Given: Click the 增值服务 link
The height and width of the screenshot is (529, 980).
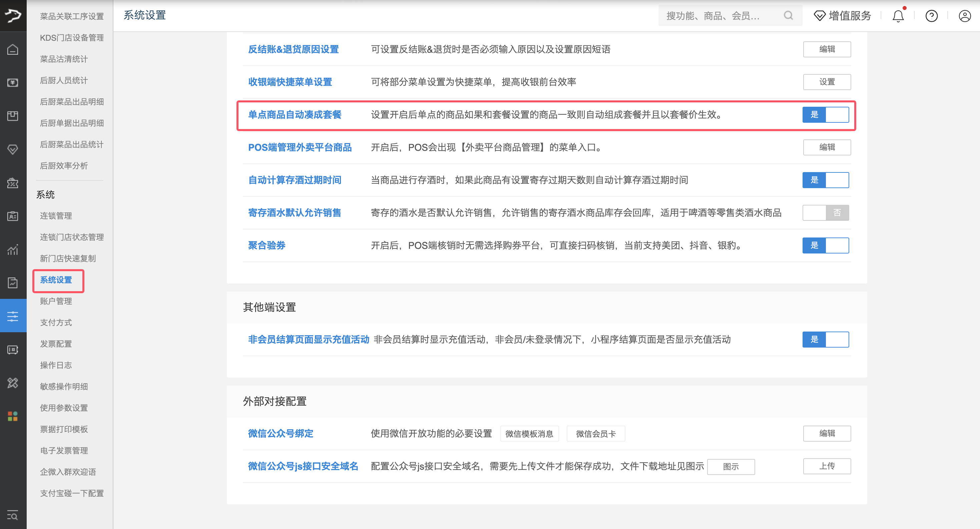Looking at the screenshot, I should [850, 16].
